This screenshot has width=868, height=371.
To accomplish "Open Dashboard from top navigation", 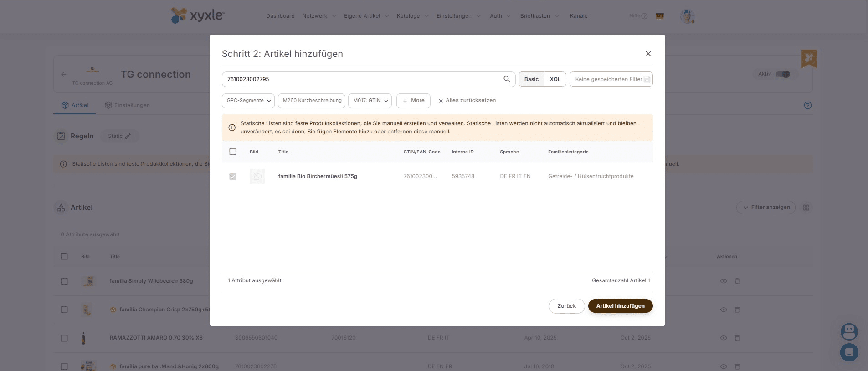I will (x=280, y=16).
